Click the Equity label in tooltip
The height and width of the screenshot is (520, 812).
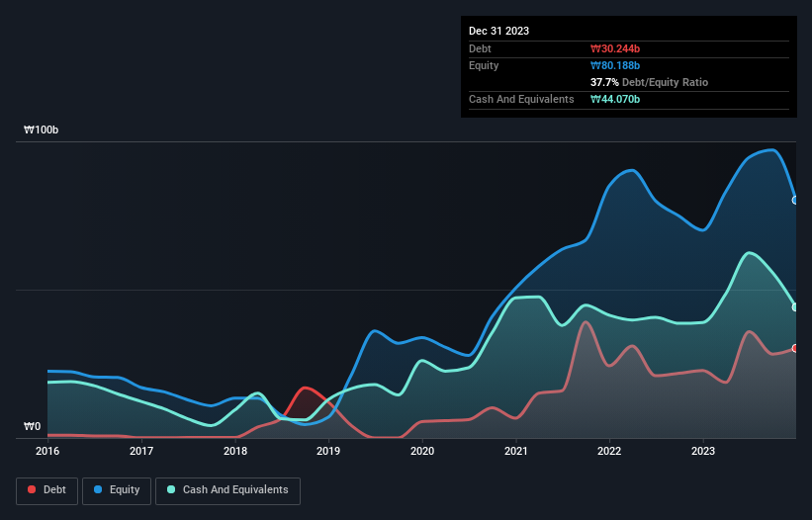point(484,65)
